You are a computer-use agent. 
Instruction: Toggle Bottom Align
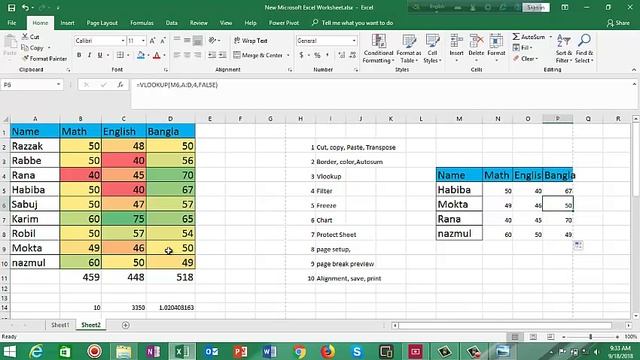coord(198,40)
